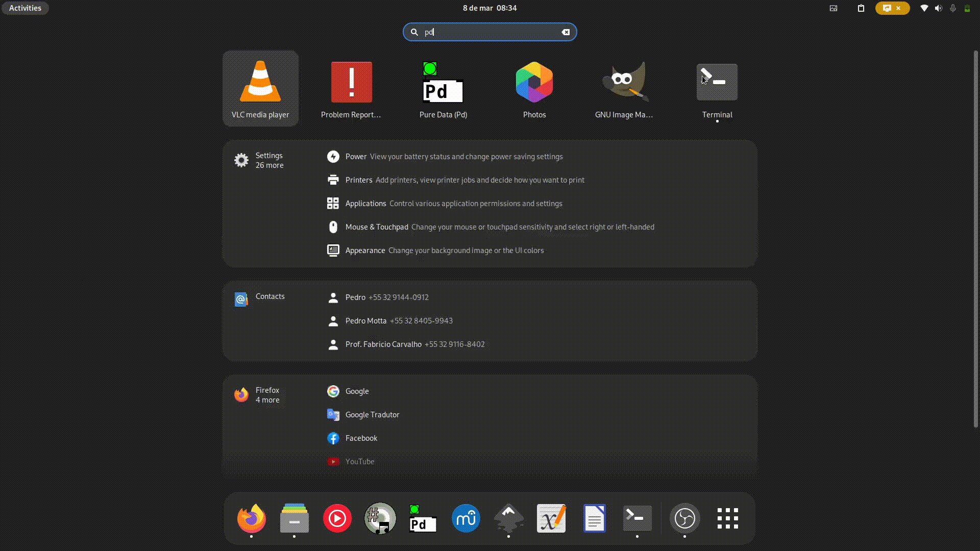The width and height of the screenshot is (980, 551).
Task: Launch VLC media player from search results
Action: pyautogui.click(x=260, y=88)
